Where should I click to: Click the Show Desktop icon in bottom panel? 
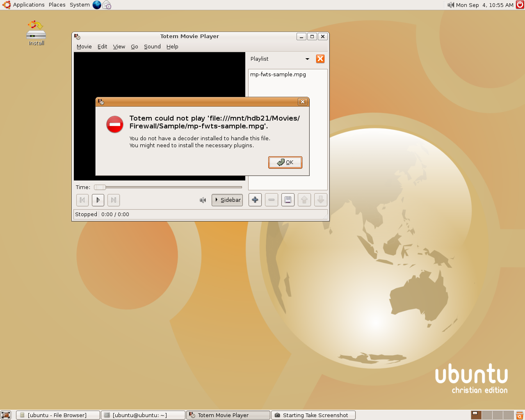click(x=6, y=415)
